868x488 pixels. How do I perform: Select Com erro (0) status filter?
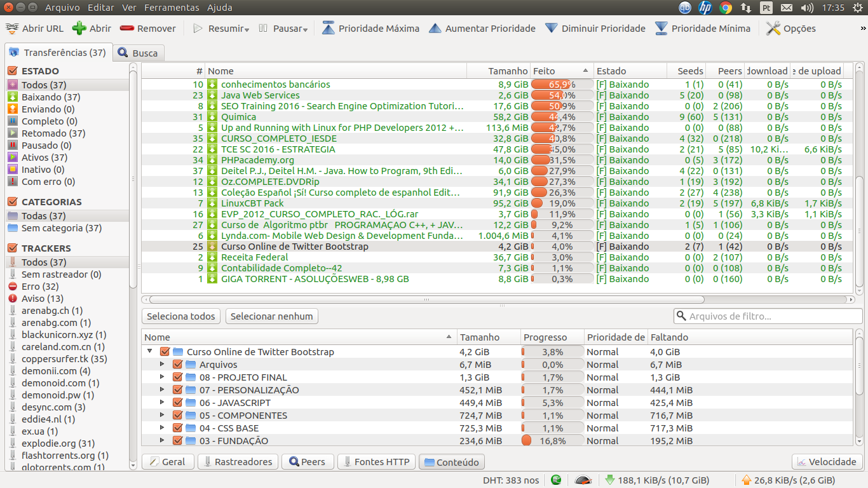(x=48, y=182)
